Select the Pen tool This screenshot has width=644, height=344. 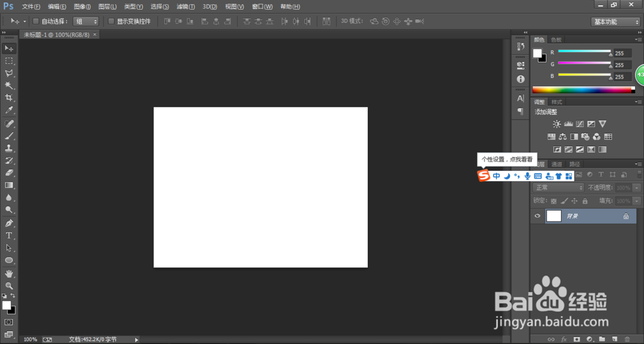pyautogui.click(x=8, y=223)
